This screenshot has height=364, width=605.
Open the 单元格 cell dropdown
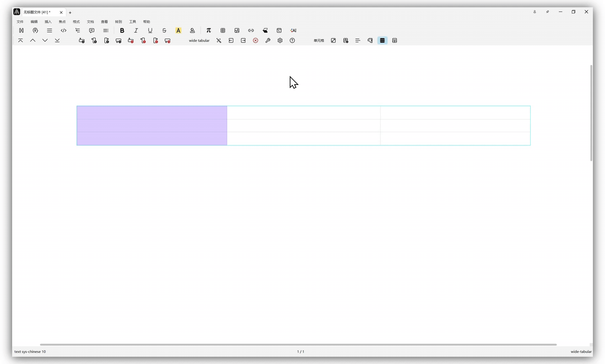[x=319, y=40]
